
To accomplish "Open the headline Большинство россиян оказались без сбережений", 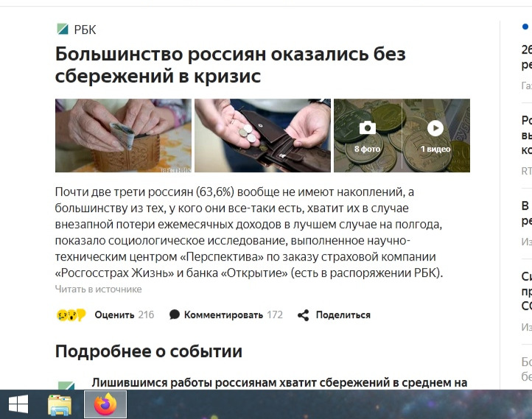I will pos(231,65).
